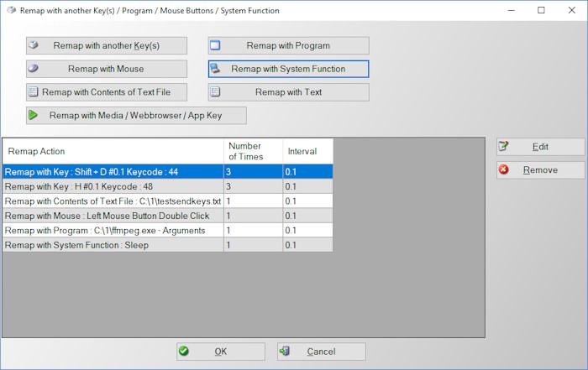Click the Interval column header

307,151
